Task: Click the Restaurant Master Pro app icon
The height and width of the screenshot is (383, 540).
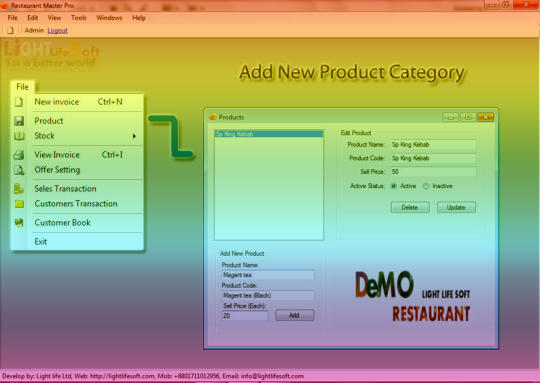Action: point(4,6)
